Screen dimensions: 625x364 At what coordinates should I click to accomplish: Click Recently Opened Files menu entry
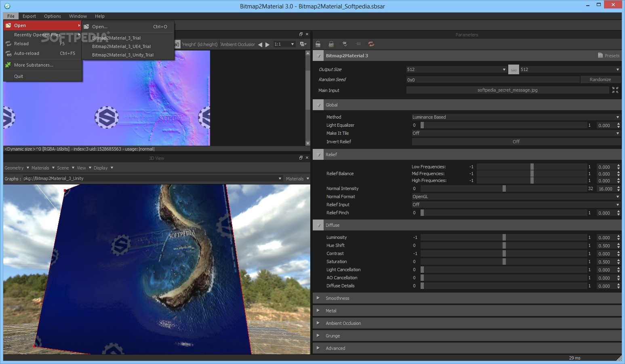point(43,35)
